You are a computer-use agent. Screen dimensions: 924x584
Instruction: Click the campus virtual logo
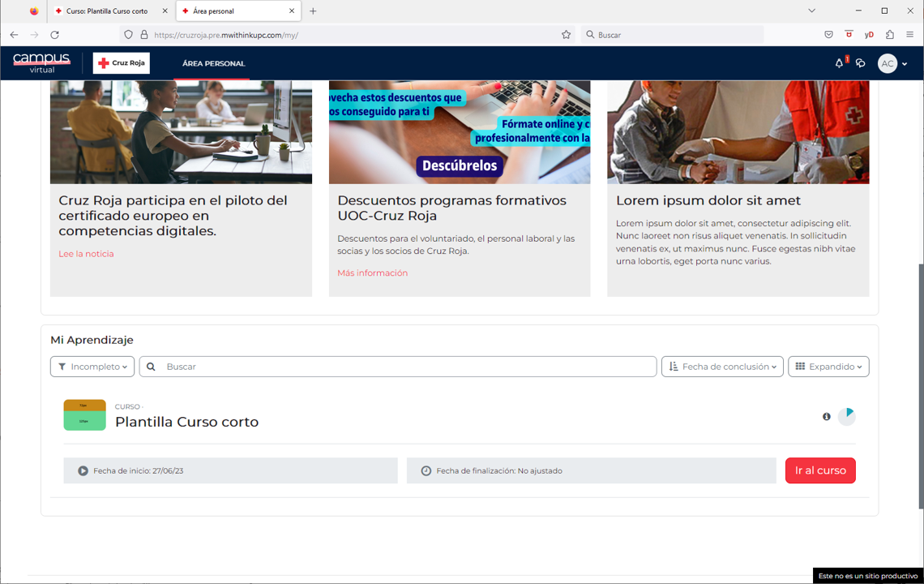click(x=41, y=62)
